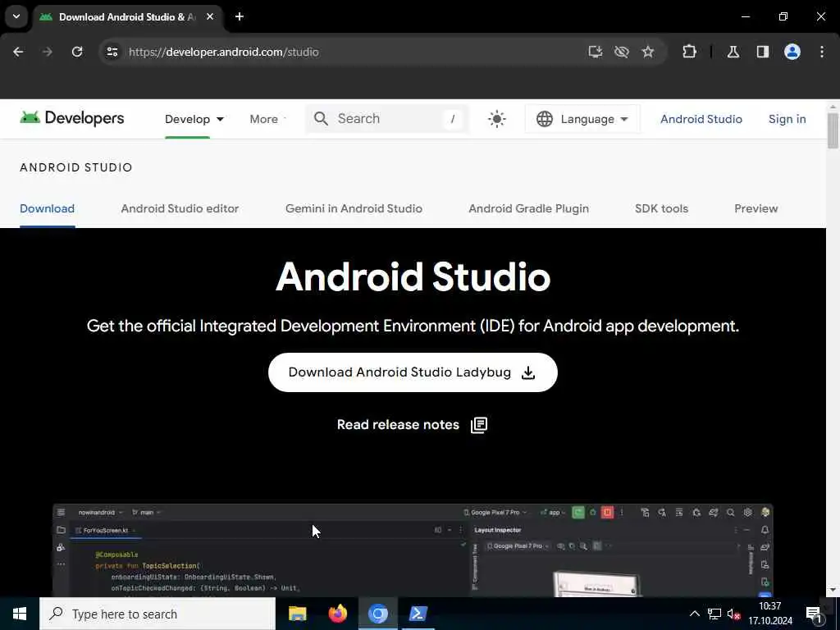Click the Android Studio header link
840x630 pixels.
click(701, 119)
